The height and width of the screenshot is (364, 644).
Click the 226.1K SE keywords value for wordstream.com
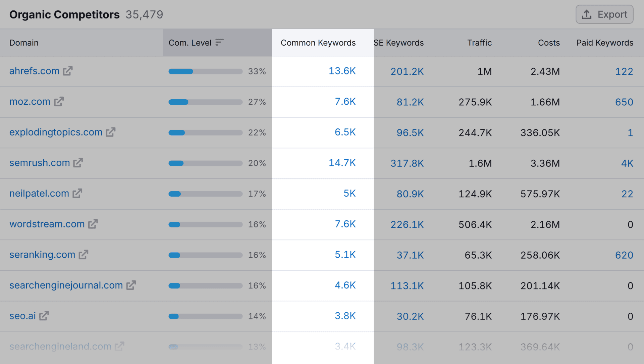[407, 224]
